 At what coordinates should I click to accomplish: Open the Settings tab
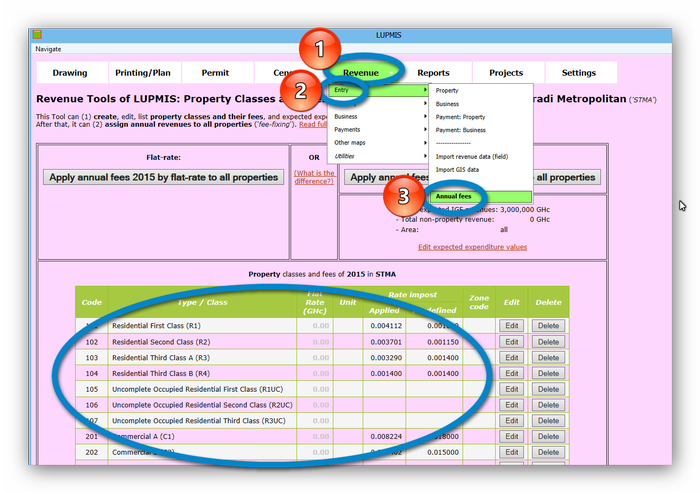(579, 73)
